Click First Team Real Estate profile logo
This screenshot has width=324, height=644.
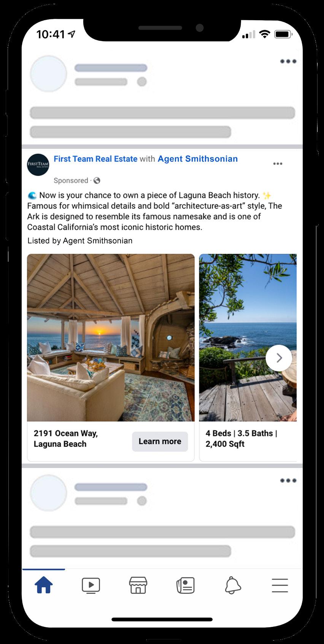(x=38, y=165)
